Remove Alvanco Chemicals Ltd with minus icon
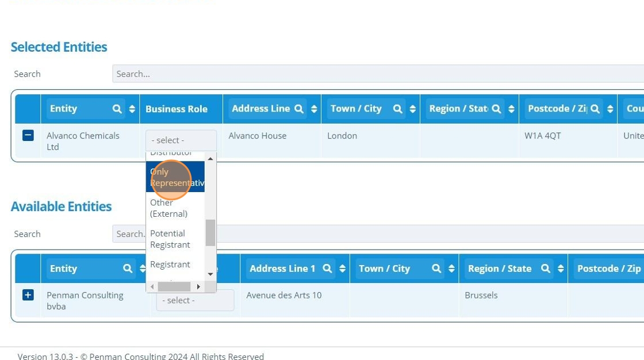644x360 pixels. tap(28, 135)
